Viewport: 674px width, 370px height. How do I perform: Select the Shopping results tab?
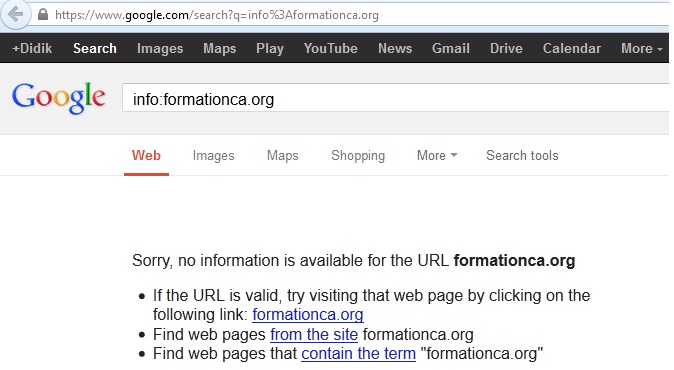coord(358,155)
